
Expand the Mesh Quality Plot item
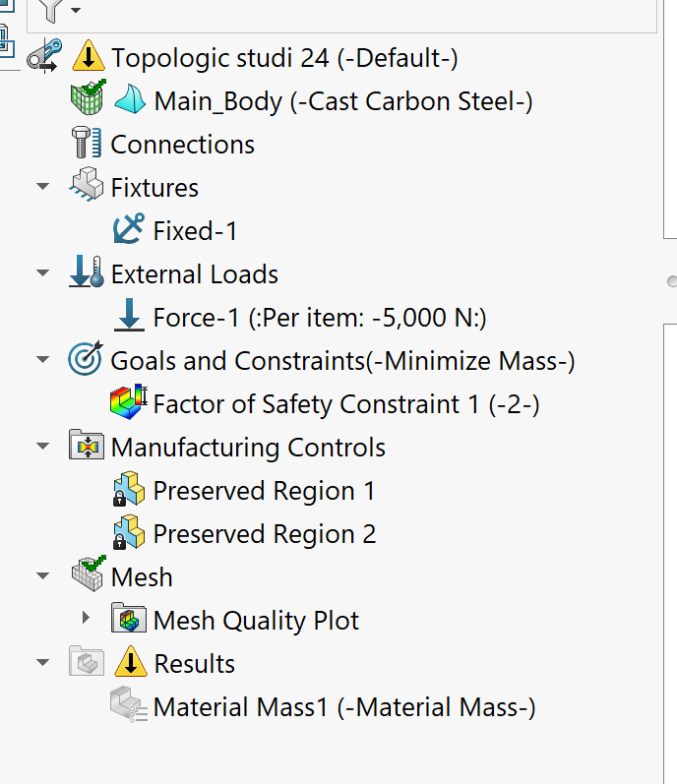[86, 620]
